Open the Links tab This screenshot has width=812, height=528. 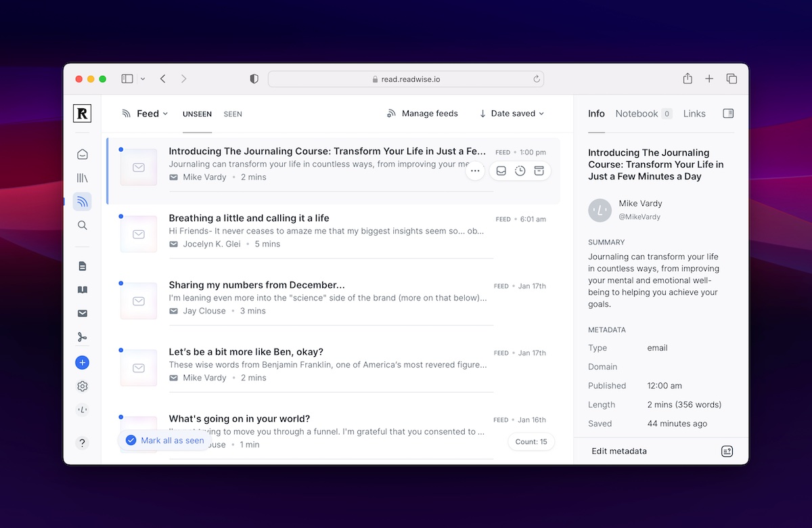(x=694, y=114)
